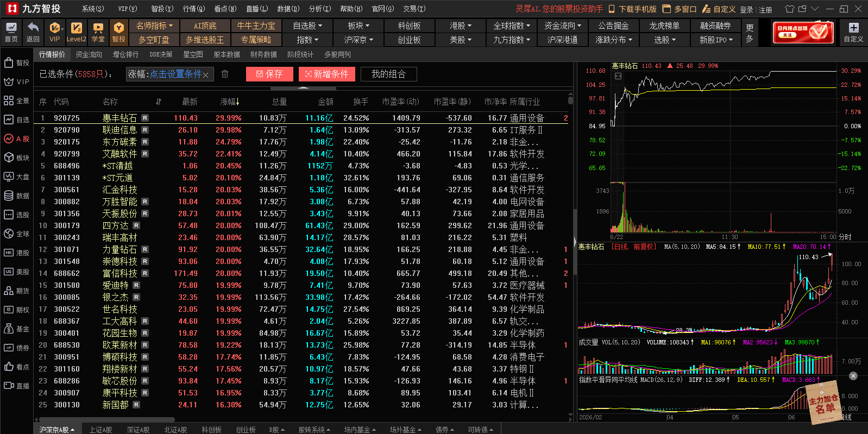The image size is (868, 434).
Task: Open 下载手机版 link
Action: [632, 9]
